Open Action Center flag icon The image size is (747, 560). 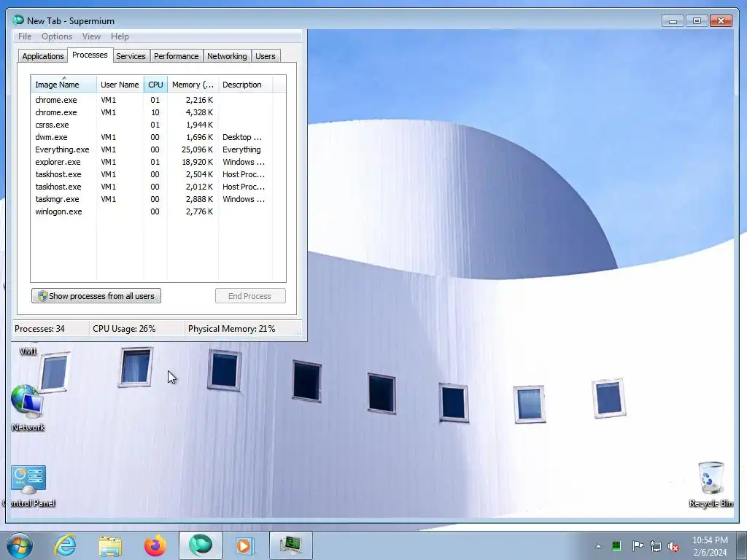click(x=637, y=545)
